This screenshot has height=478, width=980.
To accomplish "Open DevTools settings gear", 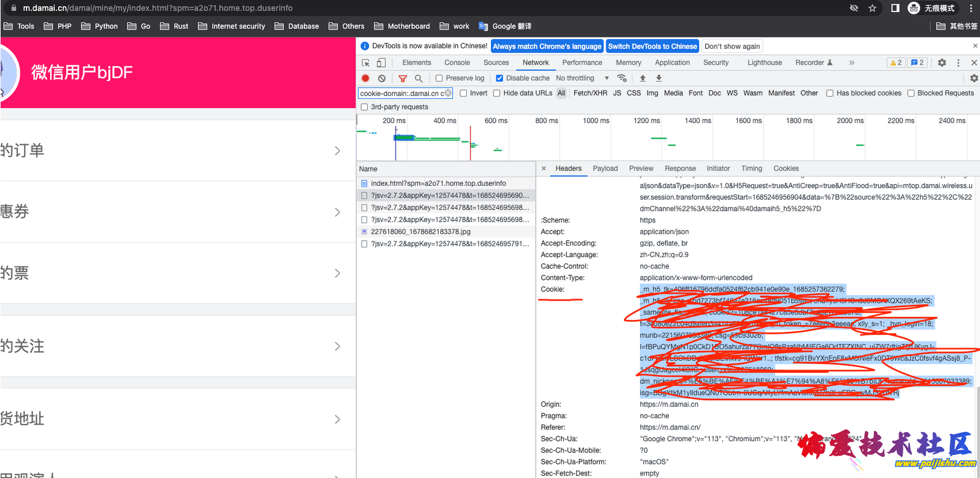I will (941, 63).
